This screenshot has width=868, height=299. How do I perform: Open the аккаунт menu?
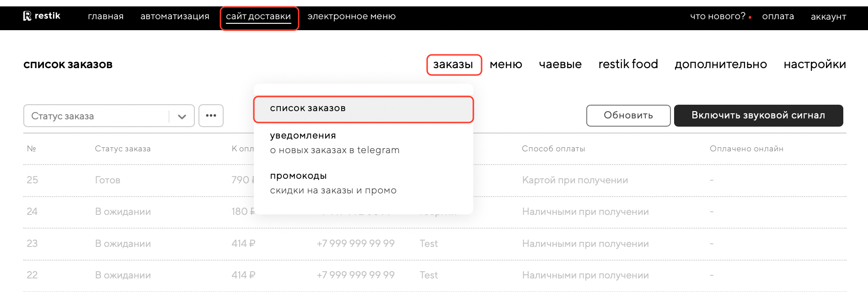828,17
